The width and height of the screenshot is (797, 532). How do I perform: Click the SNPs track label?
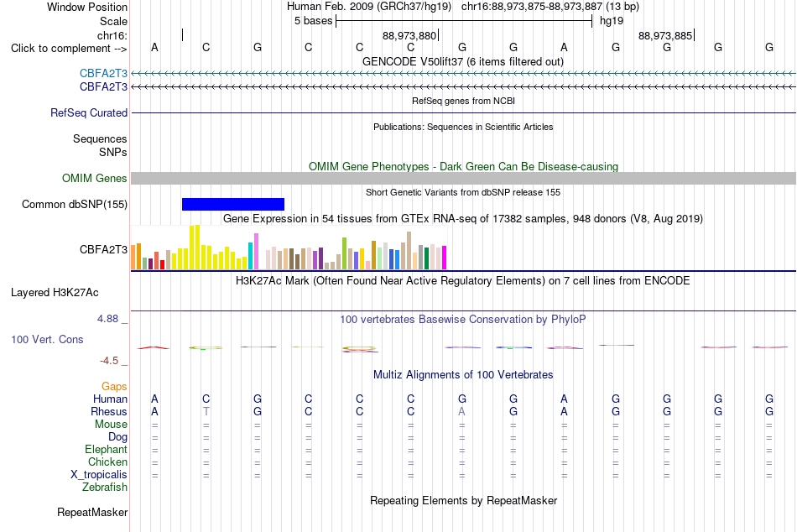click(x=113, y=152)
